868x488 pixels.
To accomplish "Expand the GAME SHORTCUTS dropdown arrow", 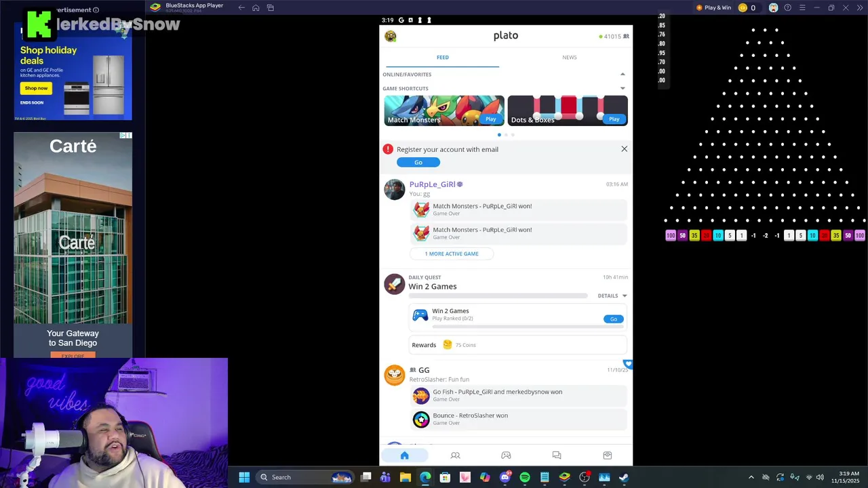I will 623,88.
